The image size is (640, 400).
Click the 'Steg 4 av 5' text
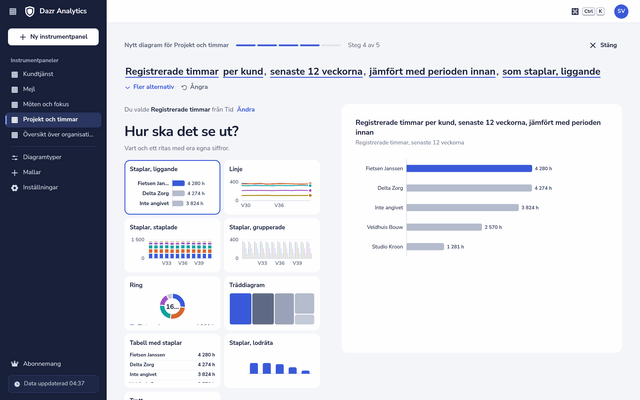tap(364, 45)
